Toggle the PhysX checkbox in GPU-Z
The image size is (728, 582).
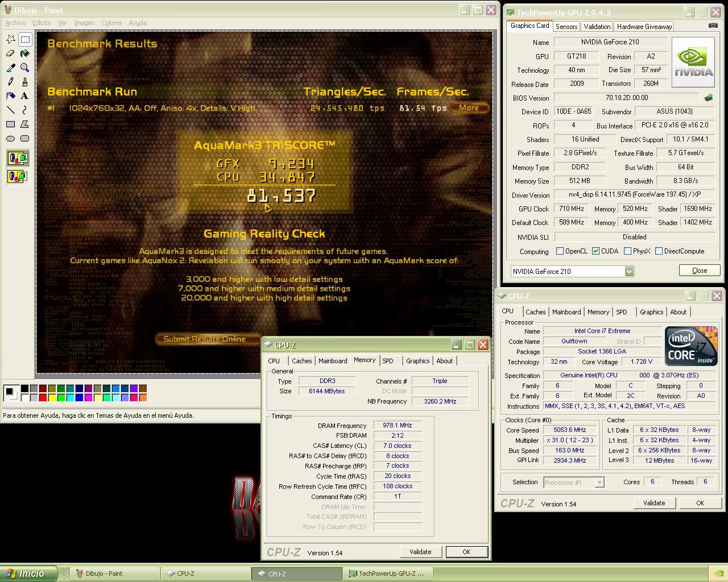627,251
